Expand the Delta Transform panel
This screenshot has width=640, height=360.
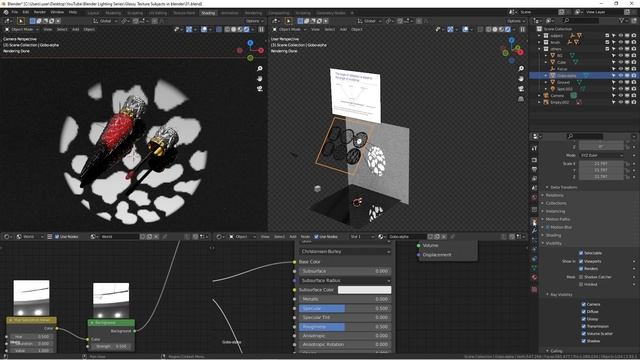click(564, 187)
